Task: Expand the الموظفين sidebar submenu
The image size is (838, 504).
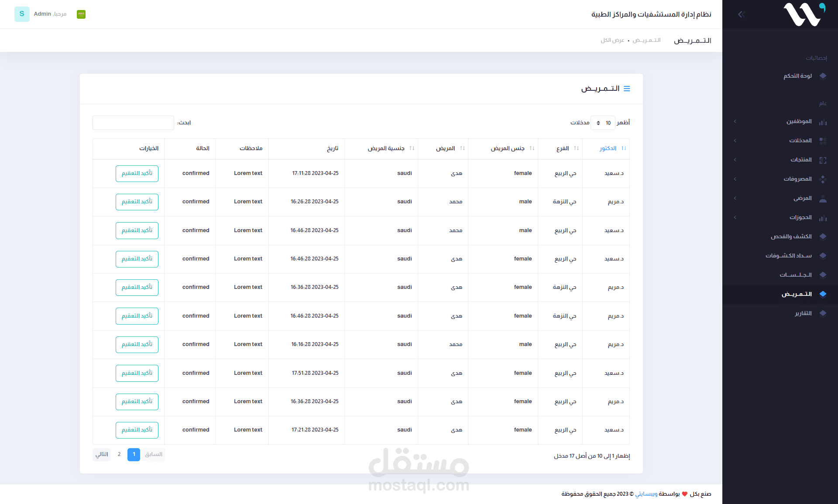Action: pos(799,121)
